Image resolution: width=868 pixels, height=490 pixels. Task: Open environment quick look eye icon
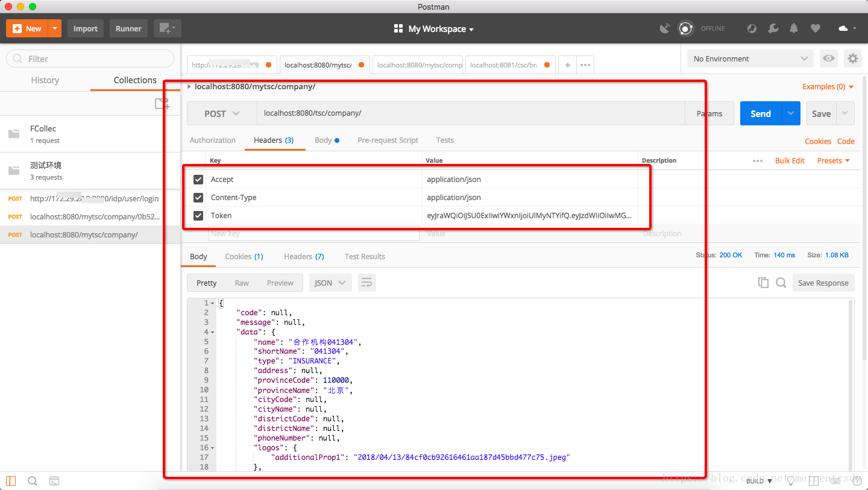click(x=829, y=58)
